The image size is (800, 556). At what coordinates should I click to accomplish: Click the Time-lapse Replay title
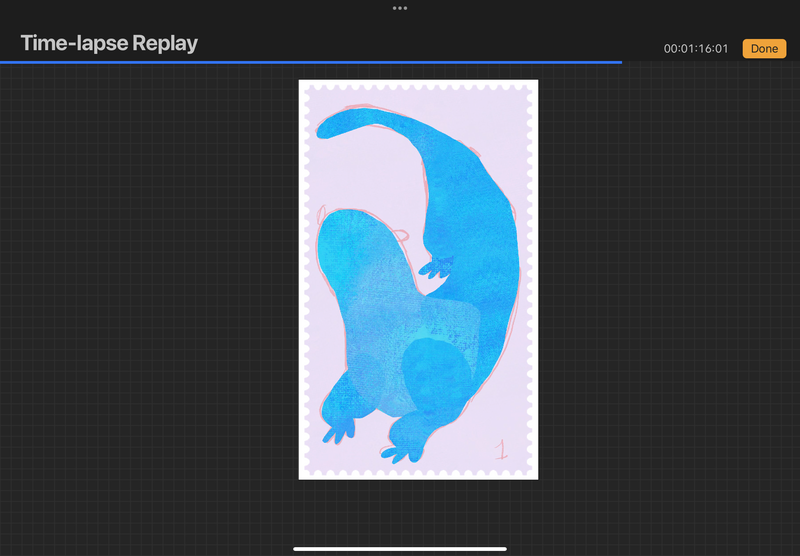(109, 43)
